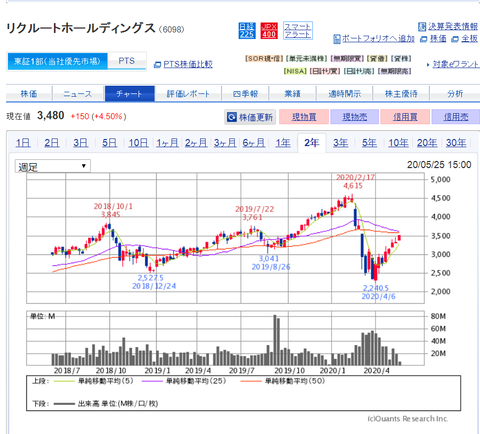Set chart range to 1年
The height and width of the screenshot is (434, 480).
(x=283, y=143)
